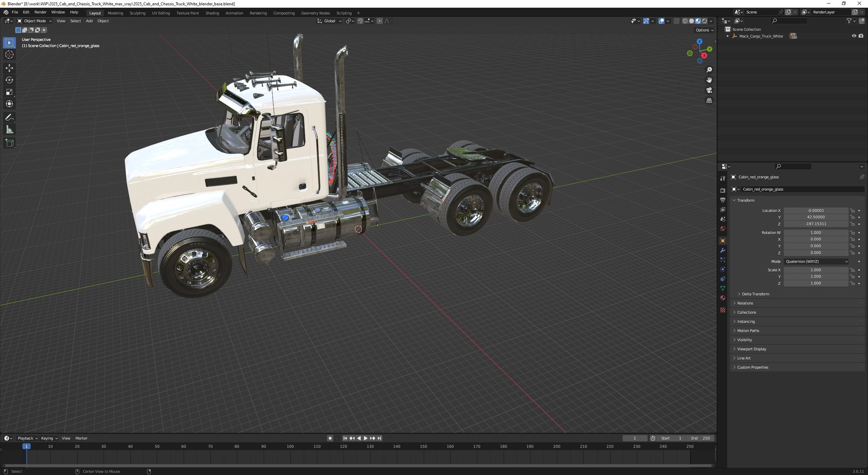The width and height of the screenshot is (868, 475).
Task: Click the Location Y value field
Action: point(816,217)
